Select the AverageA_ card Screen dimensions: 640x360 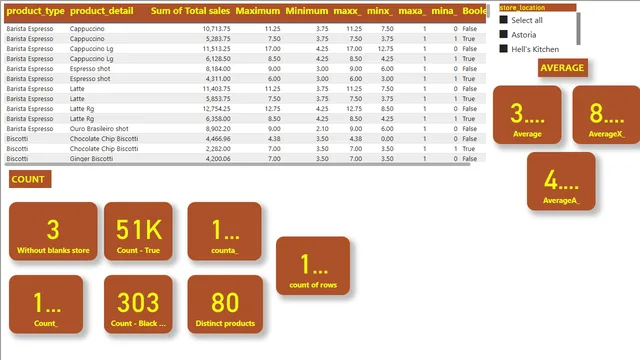561,181
